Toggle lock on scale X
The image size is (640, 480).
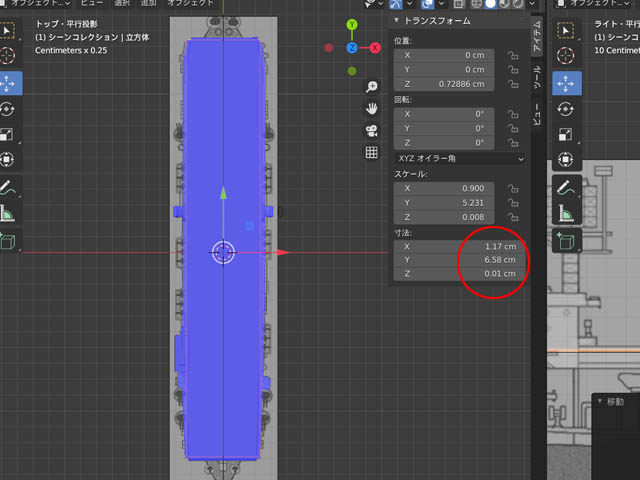click(513, 188)
